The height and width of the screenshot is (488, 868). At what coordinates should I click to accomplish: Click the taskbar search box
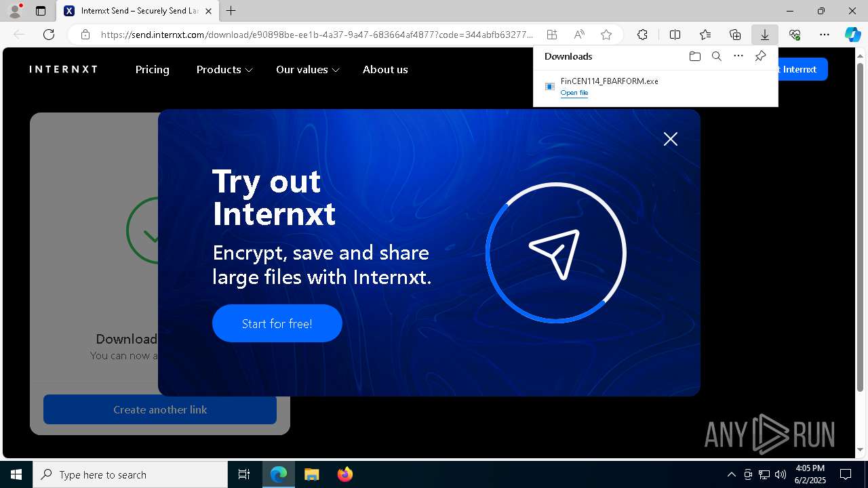pyautogui.click(x=130, y=474)
